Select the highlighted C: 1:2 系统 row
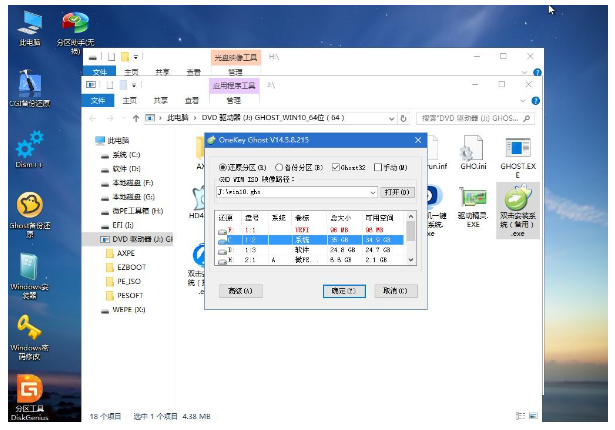 pos(310,240)
